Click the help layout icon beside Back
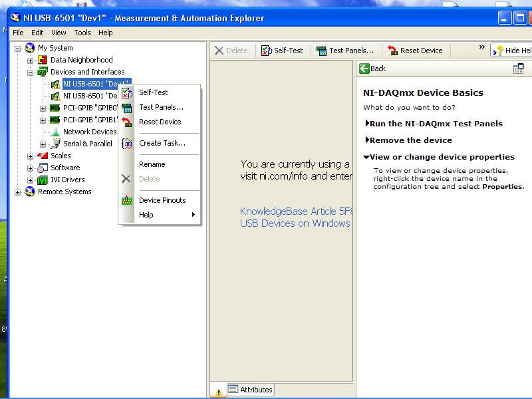 tap(519, 68)
